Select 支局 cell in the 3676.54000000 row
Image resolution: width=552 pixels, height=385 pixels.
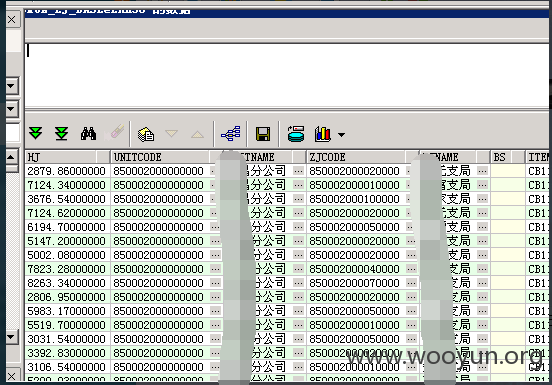point(456,199)
